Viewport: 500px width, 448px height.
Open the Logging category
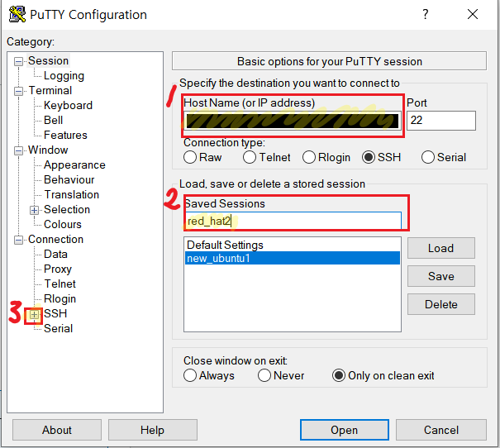point(64,75)
